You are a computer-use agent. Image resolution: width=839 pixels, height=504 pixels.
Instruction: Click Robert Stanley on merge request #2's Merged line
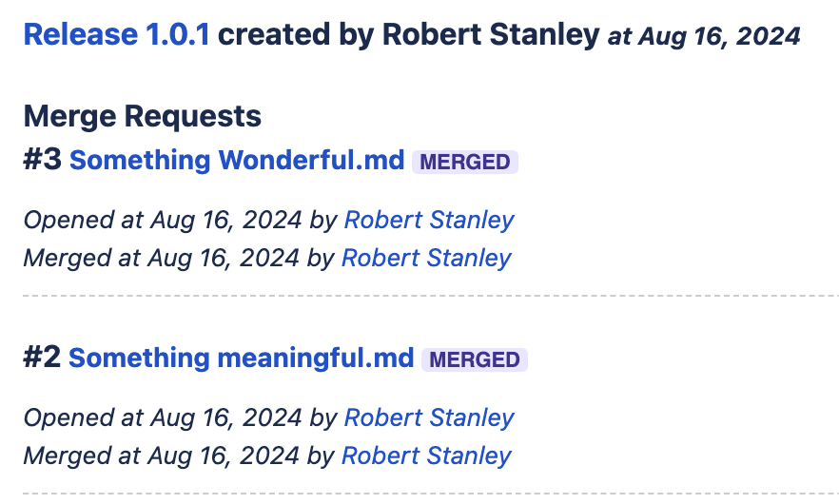click(426, 456)
